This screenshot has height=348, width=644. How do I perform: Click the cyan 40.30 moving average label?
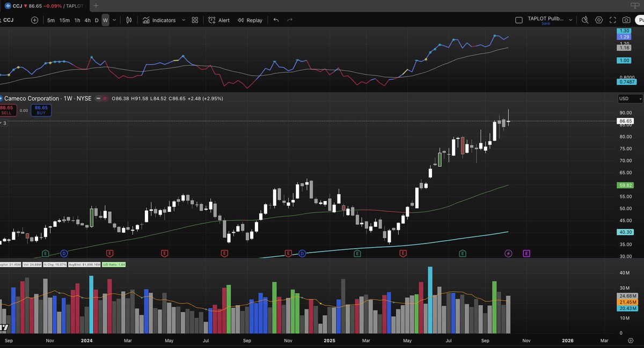click(626, 232)
